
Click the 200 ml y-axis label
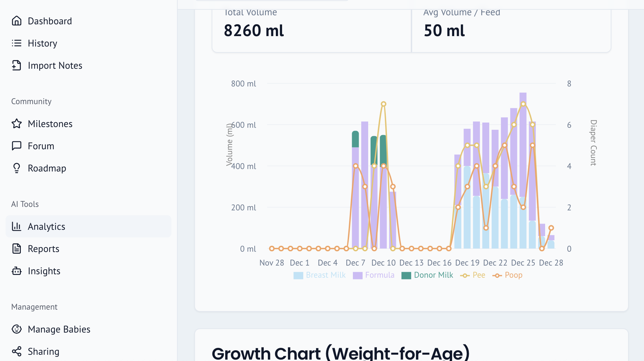(x=244, y=208)
